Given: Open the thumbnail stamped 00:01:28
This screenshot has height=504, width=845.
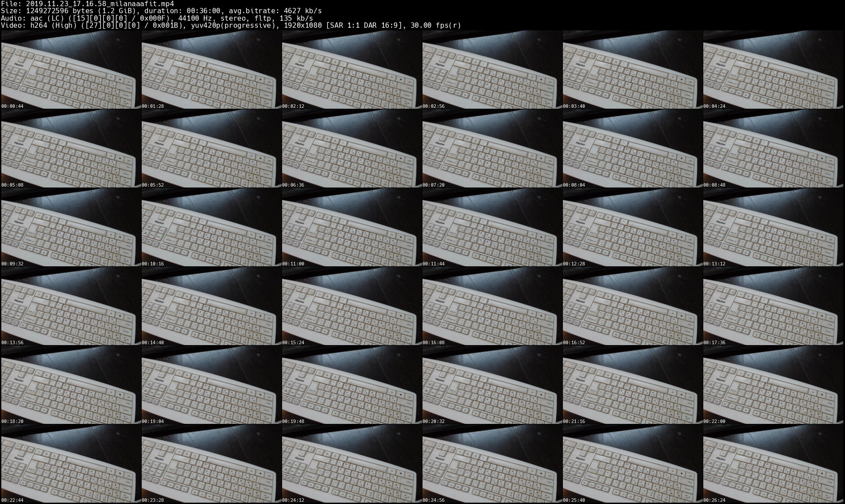Looking at the screenshot, I should 211,70.
